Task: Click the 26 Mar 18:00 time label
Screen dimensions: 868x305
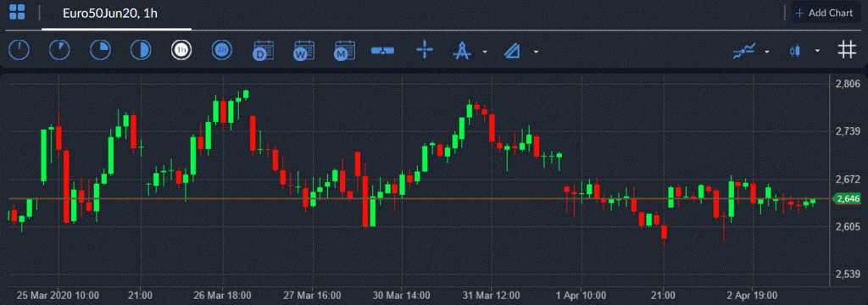Action: coord(223,295)
